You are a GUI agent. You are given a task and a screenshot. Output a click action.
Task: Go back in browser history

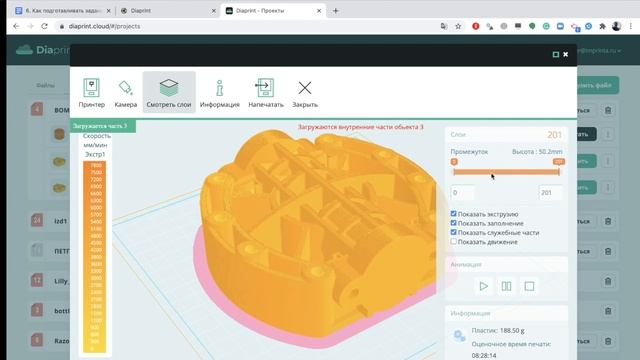[16, 26]
